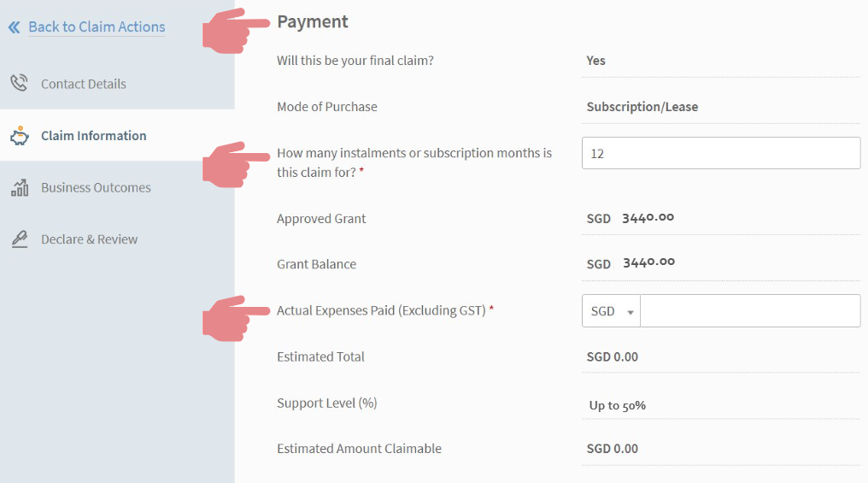This screenshot has height=483, width=868.
Task: Click the pointing hand beside instalments question
Action: pos(236,165)
